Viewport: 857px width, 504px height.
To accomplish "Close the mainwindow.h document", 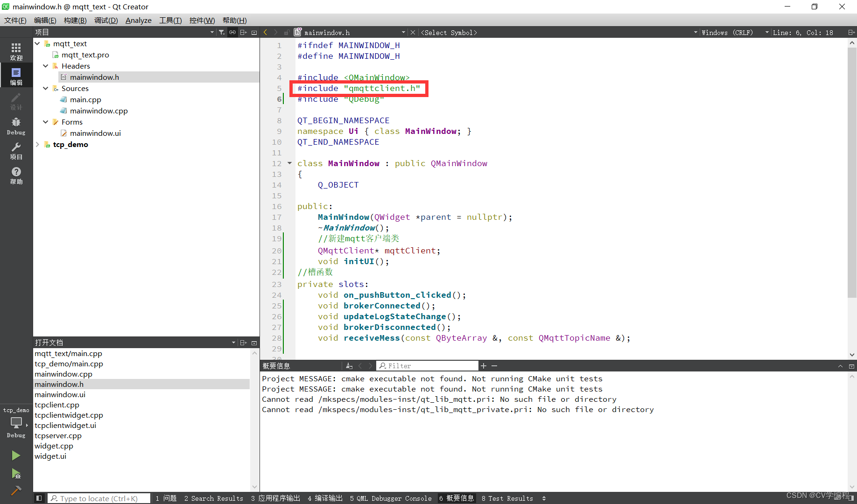I will click(413, 32).
